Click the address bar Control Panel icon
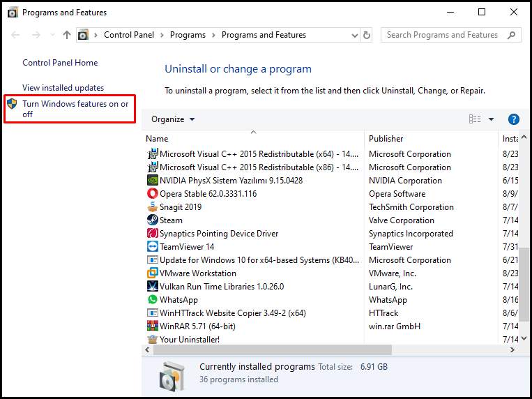This screenshot has height=399, width=532. point(83,35)
